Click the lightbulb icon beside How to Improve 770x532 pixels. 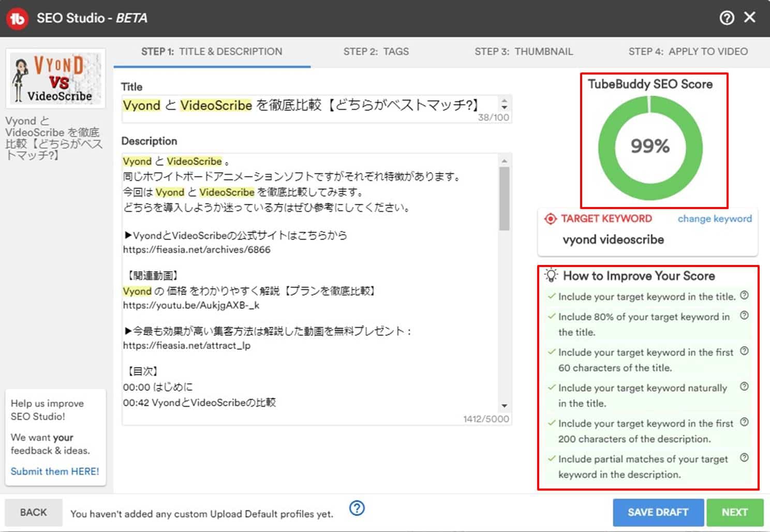click(x=552, y=275)
